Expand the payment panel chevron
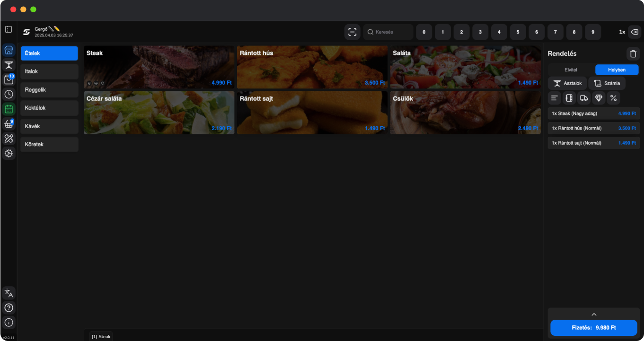This screenshot has height=341, width=644. (x=594, y=315)
